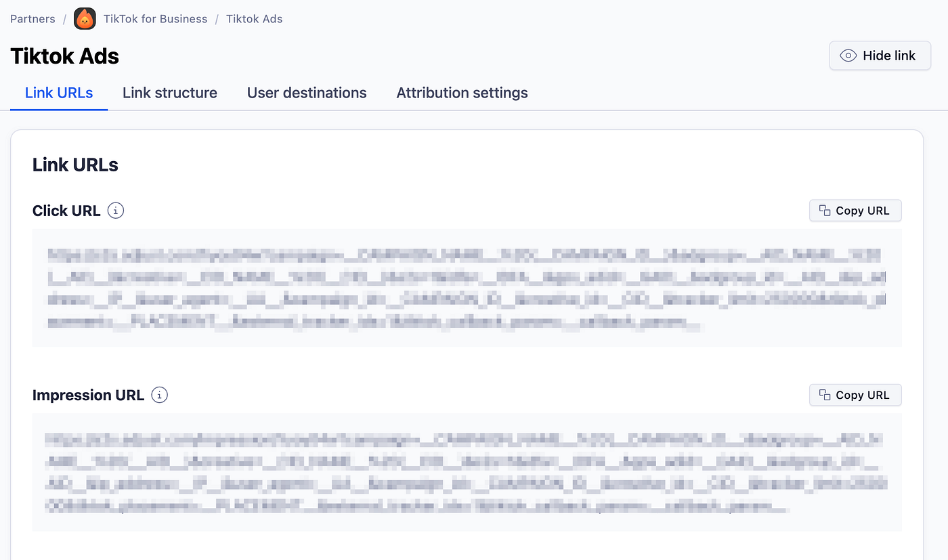Click the Impression URL label
The height and width of the screenshot is (560, 948).
(88, 395)
